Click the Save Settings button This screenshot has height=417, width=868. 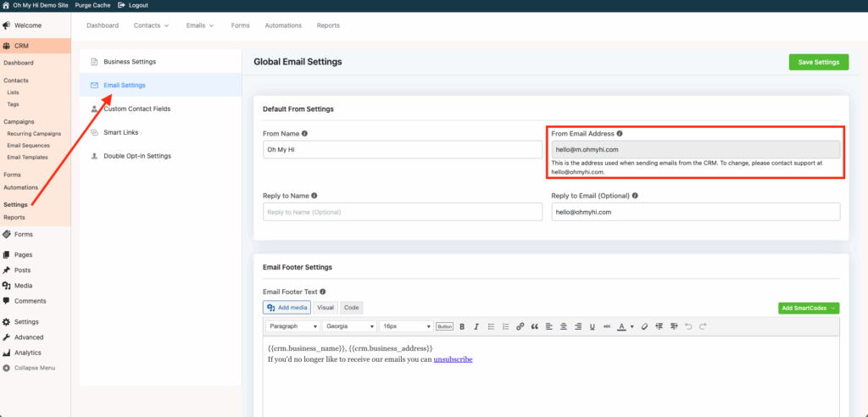click(x=818, y=62)
